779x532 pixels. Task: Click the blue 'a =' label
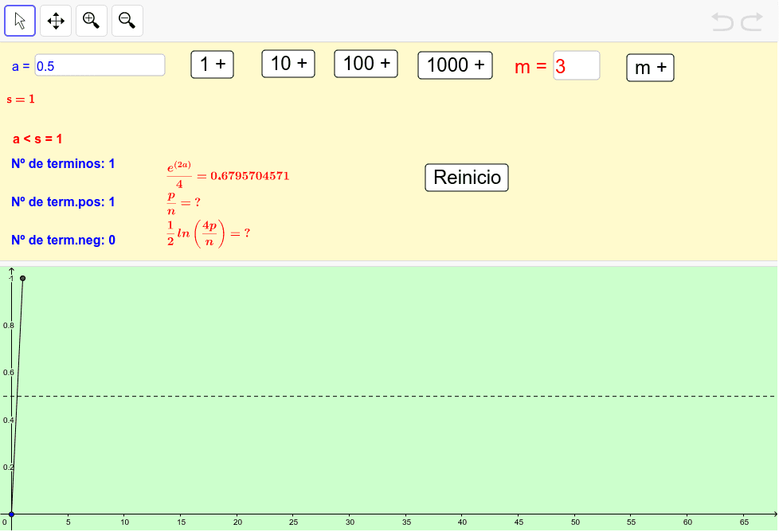click(x=21, y=66)
